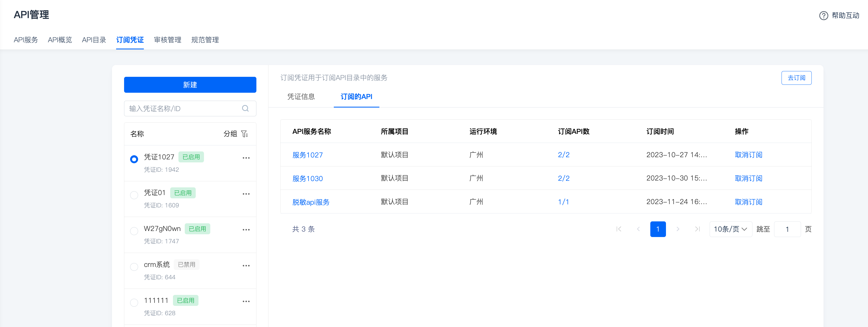This screenshot has height=327, width=868.
Task: Click the 帮助互动 text link
Action: pyautogui.click(x=845, y=15)
